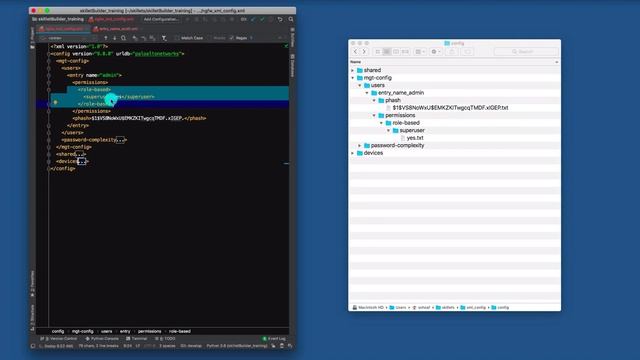Switch to the second editor tab
The width and height of the screenshot is (640, 360).
118,29
